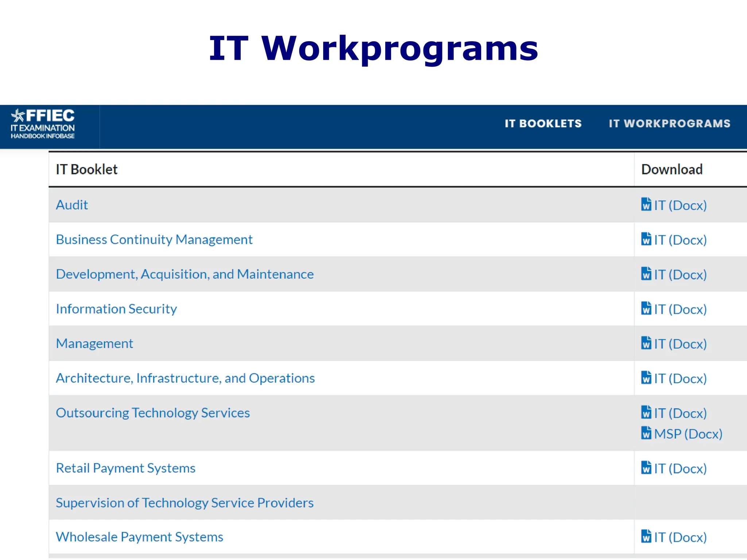Click Word icon in Management row

(x=646, y=343)
